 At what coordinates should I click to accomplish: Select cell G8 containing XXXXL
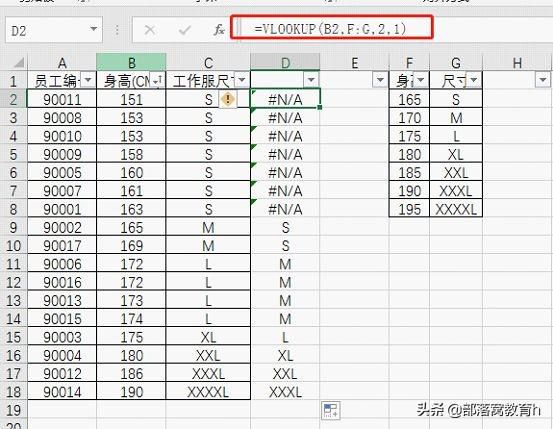[456, 209]
